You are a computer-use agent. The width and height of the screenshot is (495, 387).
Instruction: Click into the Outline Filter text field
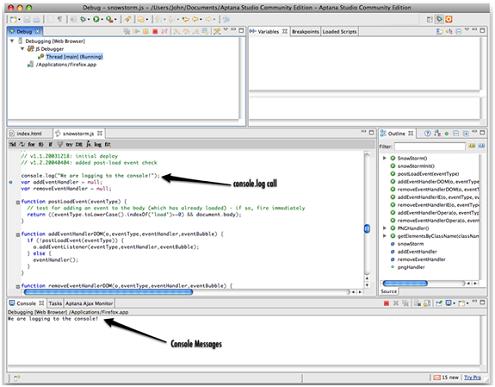(430, 146)
